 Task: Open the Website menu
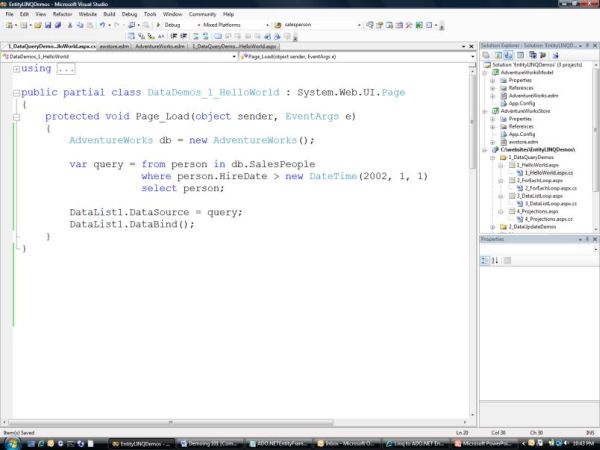pyautogui.click(x=88, y=14)
